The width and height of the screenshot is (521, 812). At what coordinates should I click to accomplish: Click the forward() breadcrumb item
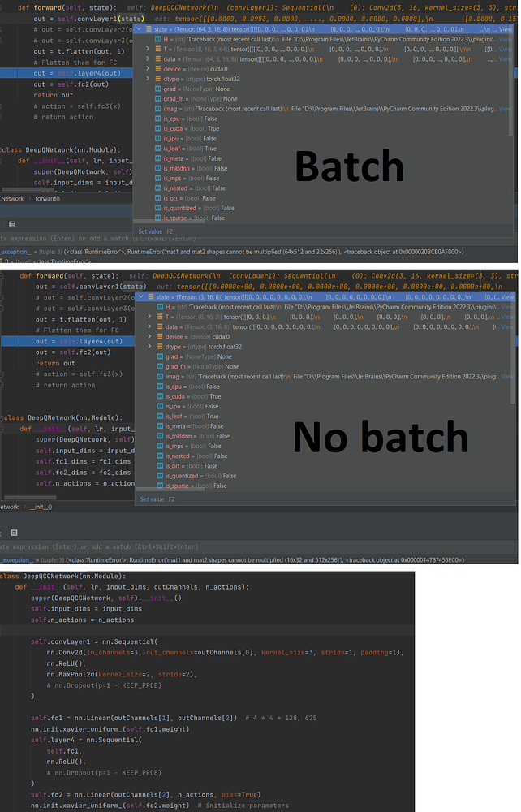pos(47,199)
